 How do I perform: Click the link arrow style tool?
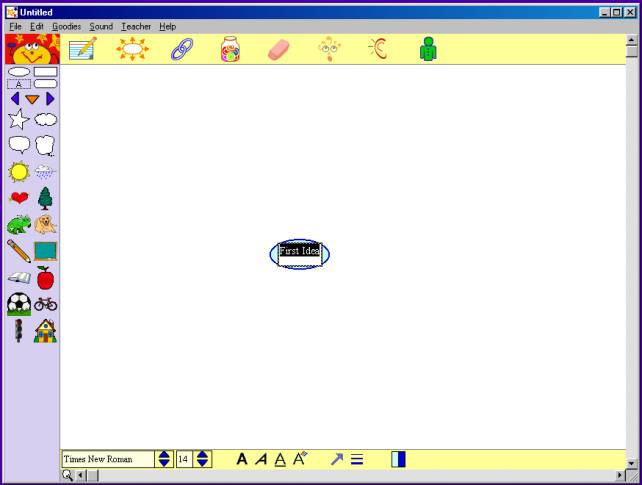pyautogui.click(x=337, y=459)
